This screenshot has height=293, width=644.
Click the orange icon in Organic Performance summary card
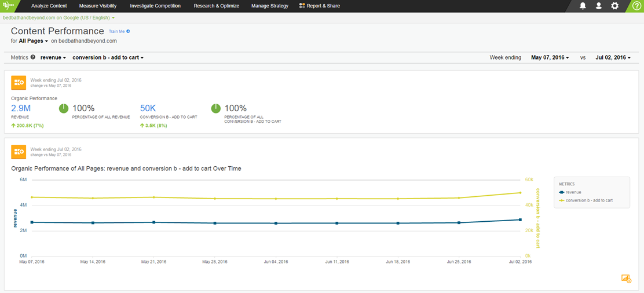[19, 83]
